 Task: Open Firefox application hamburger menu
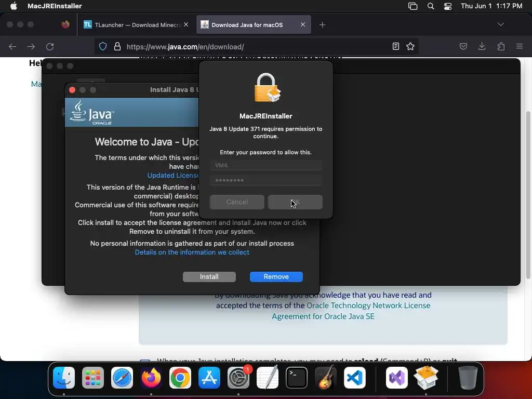[x=520, y=46]
